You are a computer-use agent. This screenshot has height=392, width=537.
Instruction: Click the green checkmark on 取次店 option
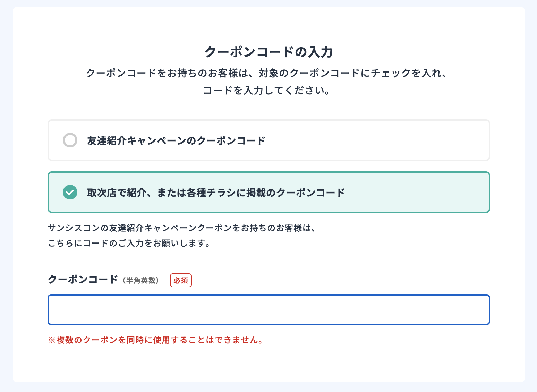click(70, 192)
